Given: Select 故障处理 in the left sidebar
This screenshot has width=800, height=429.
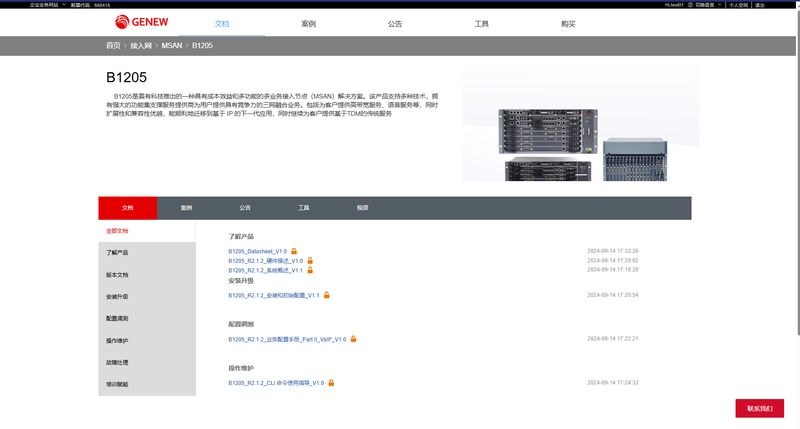Looking at the screenshot, I should click(x=117, y=362).
